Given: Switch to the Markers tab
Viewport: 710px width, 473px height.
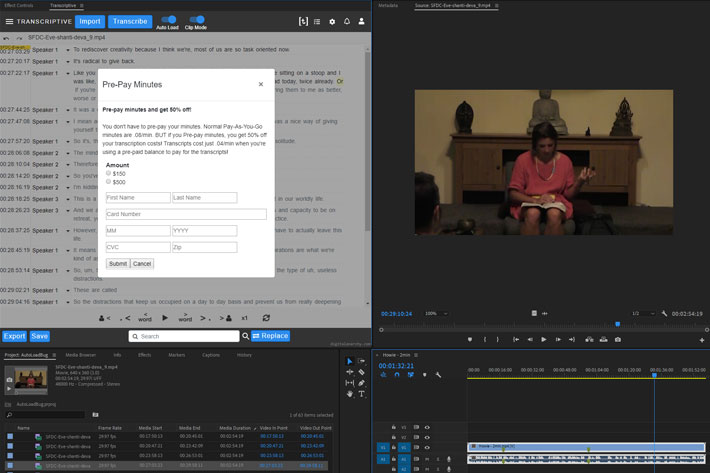Looking at the screenshot, I should click(177, 355).
